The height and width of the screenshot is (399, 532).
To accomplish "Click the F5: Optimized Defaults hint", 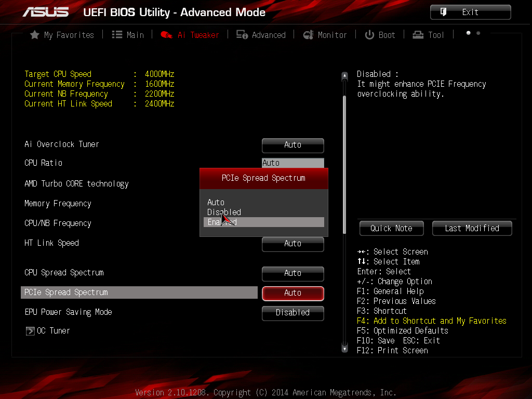I will pyautogui.click(x=403, y=330).
